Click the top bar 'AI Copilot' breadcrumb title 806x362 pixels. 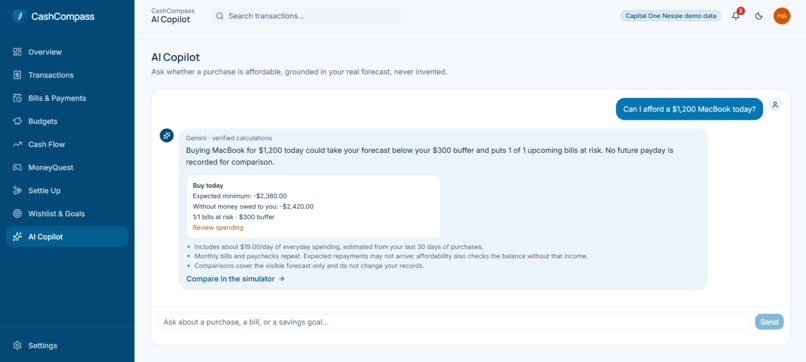click(171, 20)
